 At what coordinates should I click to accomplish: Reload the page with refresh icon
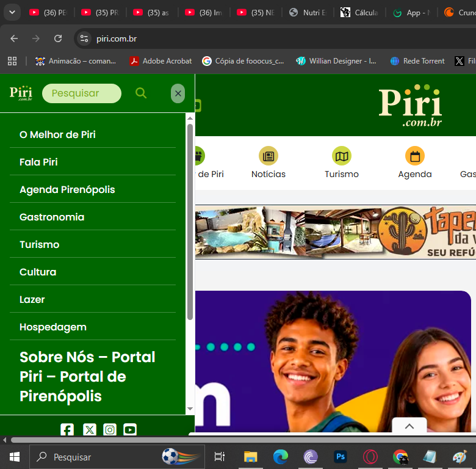(x=58, y=38)
